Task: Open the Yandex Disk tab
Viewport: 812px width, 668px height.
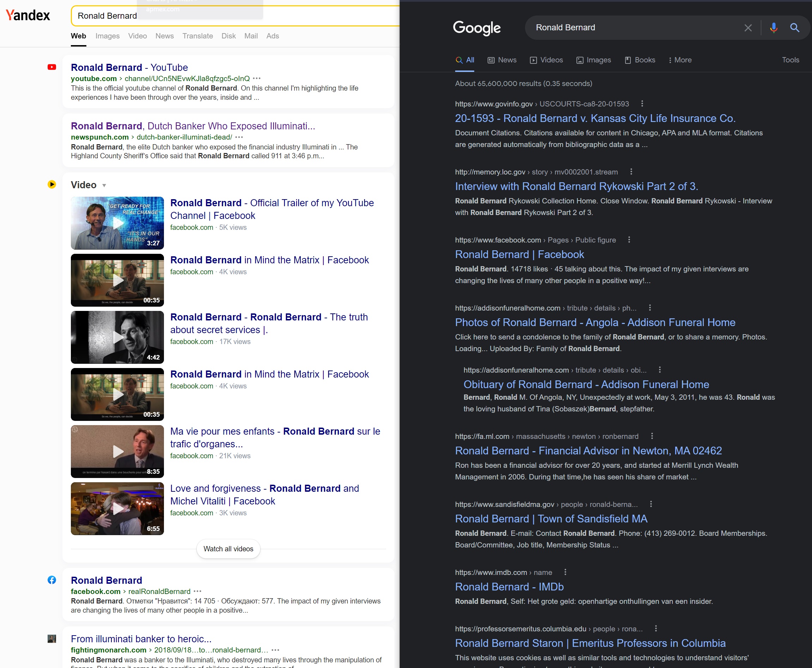Action: click(x=228, y=36)
